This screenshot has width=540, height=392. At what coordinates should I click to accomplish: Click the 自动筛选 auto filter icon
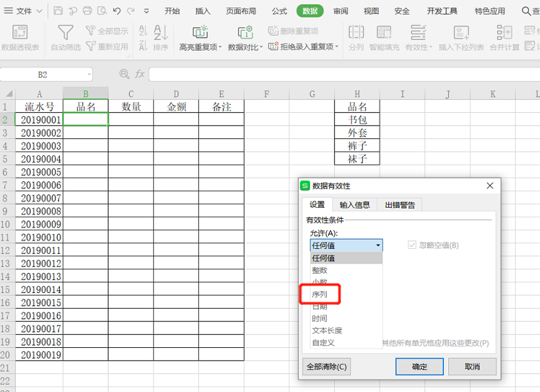65,32
